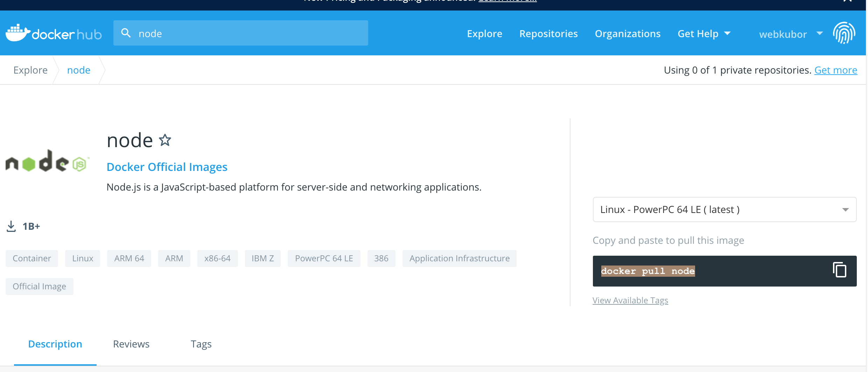
Task: Click the Node.js platform description text
Action: click(x=294, y=187)
